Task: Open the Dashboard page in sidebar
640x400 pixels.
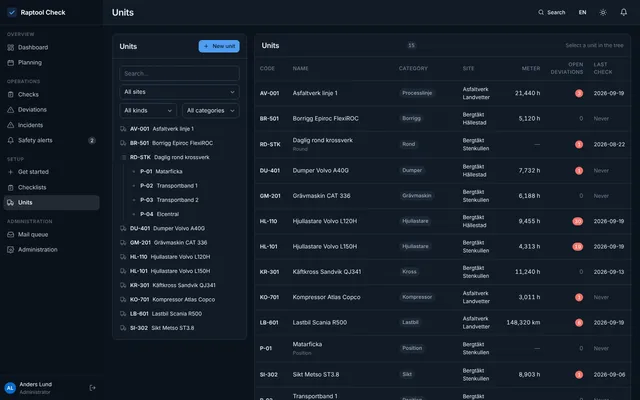Action: 51,47
